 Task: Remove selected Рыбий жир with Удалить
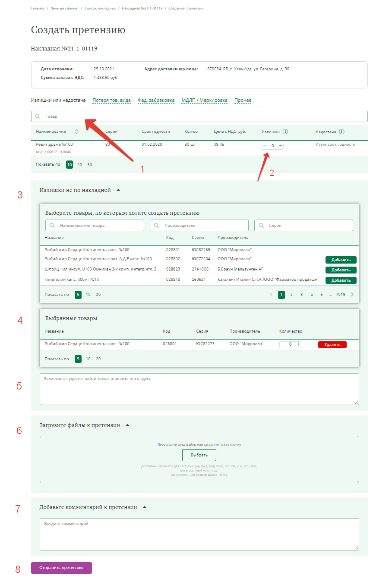click(332, 345)
